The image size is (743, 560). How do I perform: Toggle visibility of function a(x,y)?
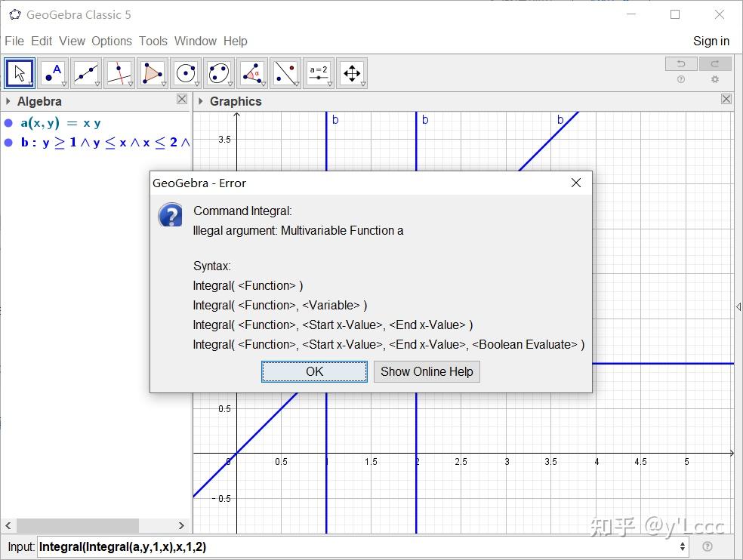click(8, 123)
